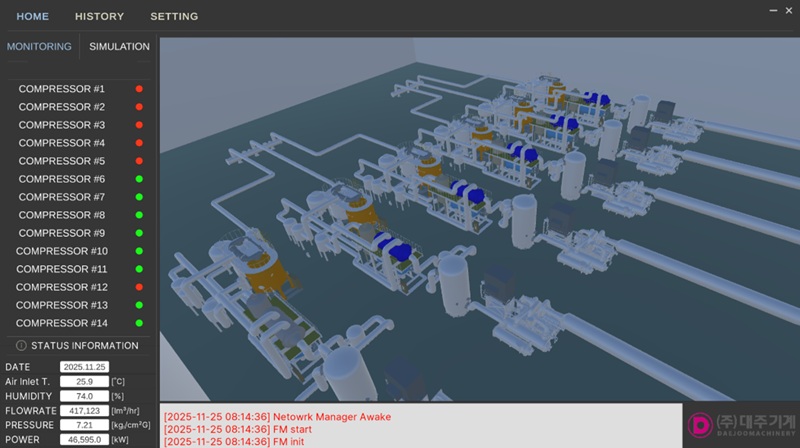800x448 pixels.
Task: Open the SETTING menu
Action: coord(174,17)
